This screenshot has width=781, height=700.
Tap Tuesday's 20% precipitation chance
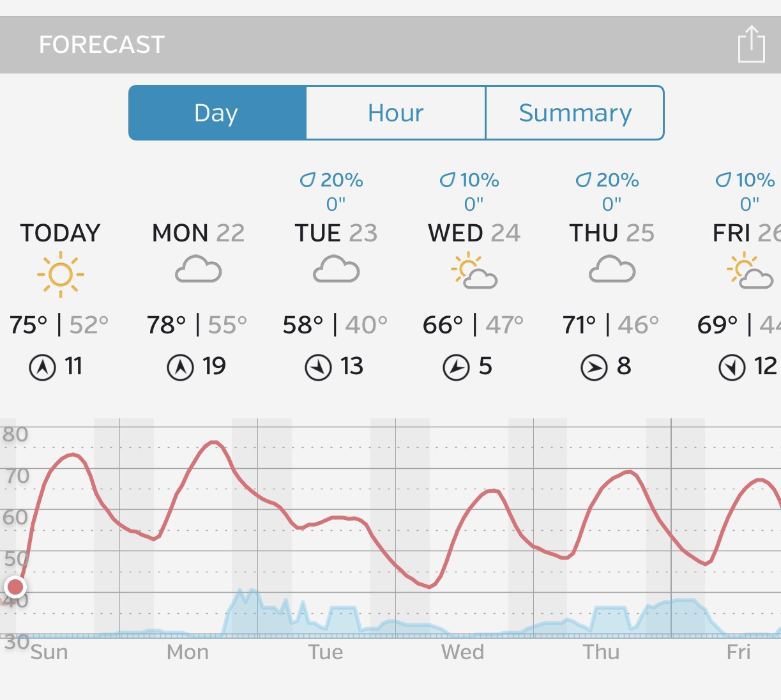(x=332, y=181)
